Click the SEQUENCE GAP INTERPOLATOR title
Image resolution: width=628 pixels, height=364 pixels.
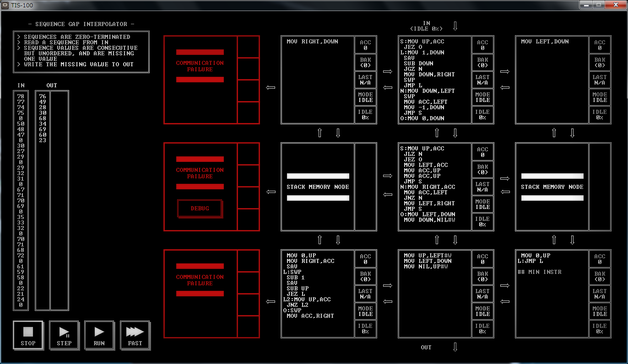coord(81,24)
